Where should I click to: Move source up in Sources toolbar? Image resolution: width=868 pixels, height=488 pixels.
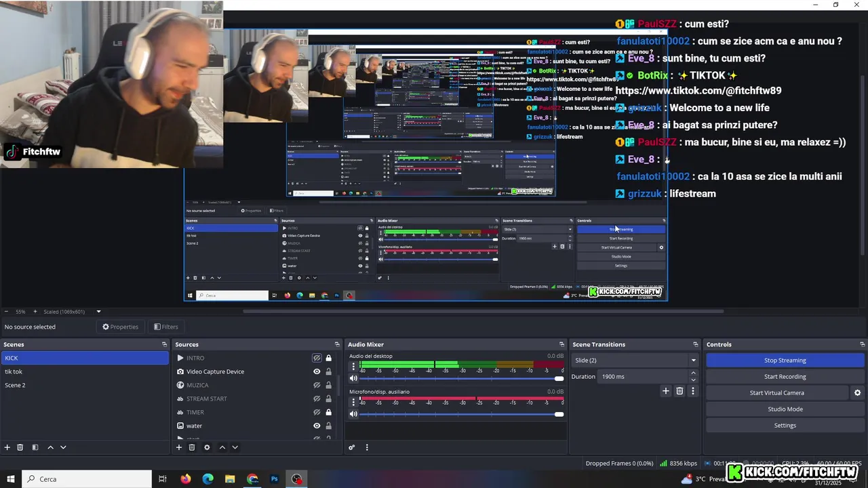click(222, 447)
